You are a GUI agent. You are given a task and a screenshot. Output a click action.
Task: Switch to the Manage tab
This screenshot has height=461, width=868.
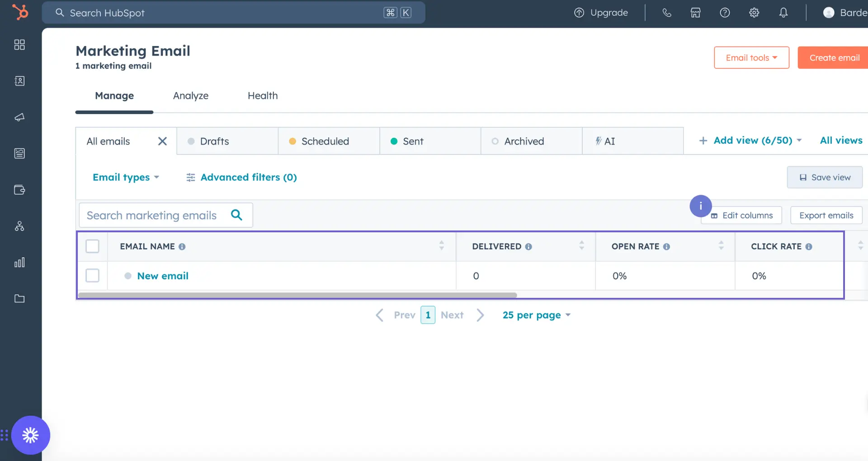(114, 96)
